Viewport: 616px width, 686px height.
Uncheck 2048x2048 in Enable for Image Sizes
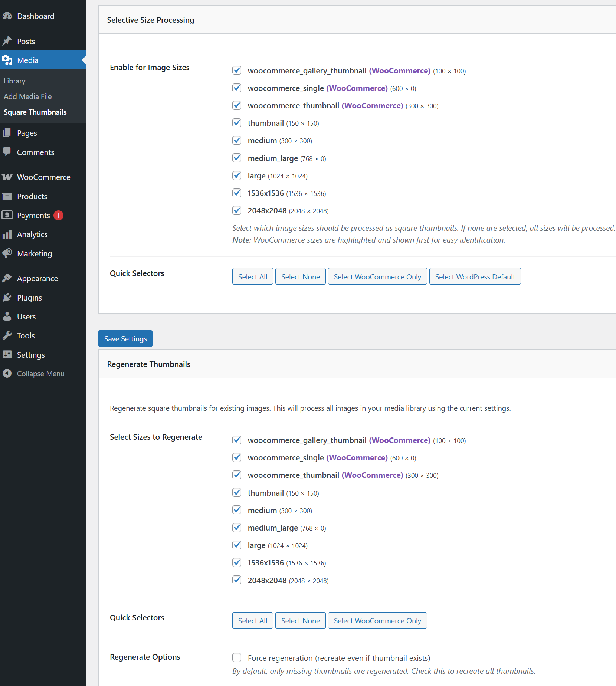tap(237, 210)
